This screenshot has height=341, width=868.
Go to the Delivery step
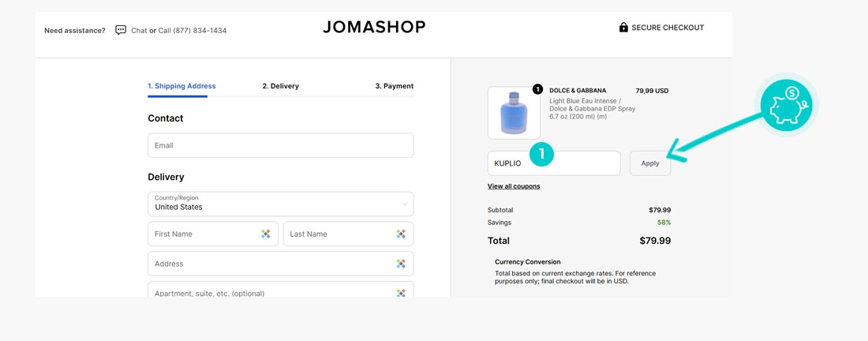click(x=281, y=86)
